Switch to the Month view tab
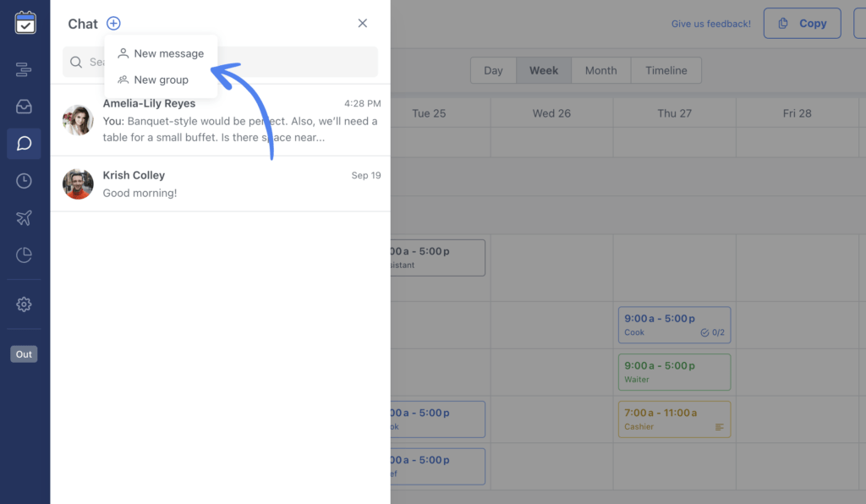Image resolution: width=866 pixels, height=504 pixels. coord(600,70)
